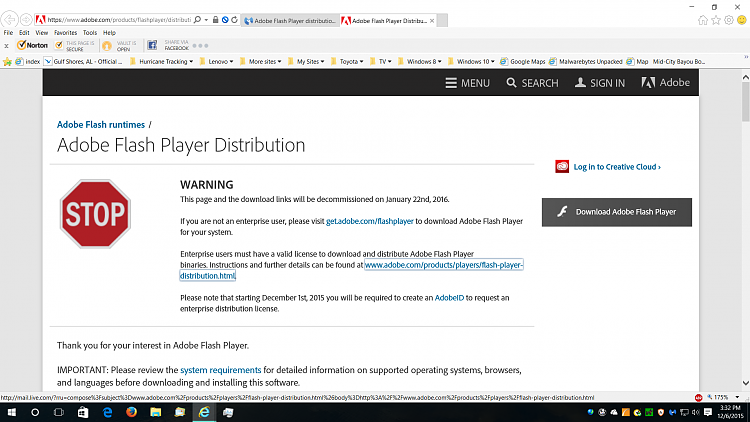
Task: Click the AdobeID link
Action: (x=449, y=298)
